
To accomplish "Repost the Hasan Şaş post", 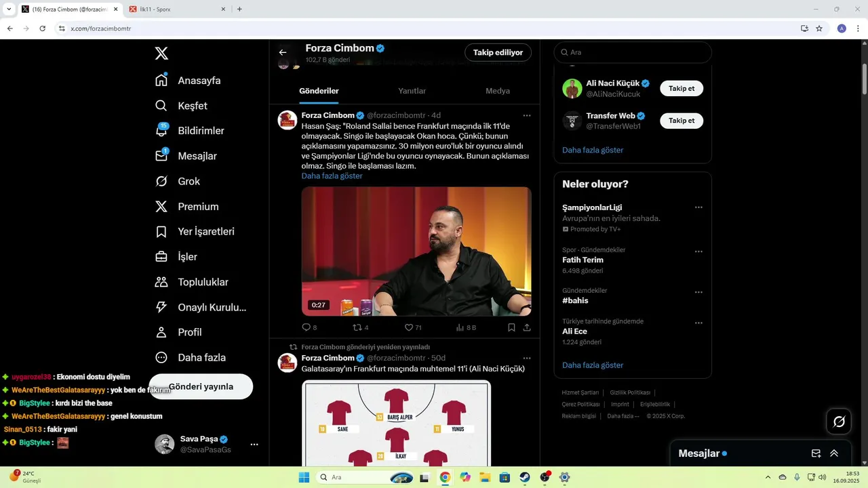I will pyautogui.click(x=361, y=327).
